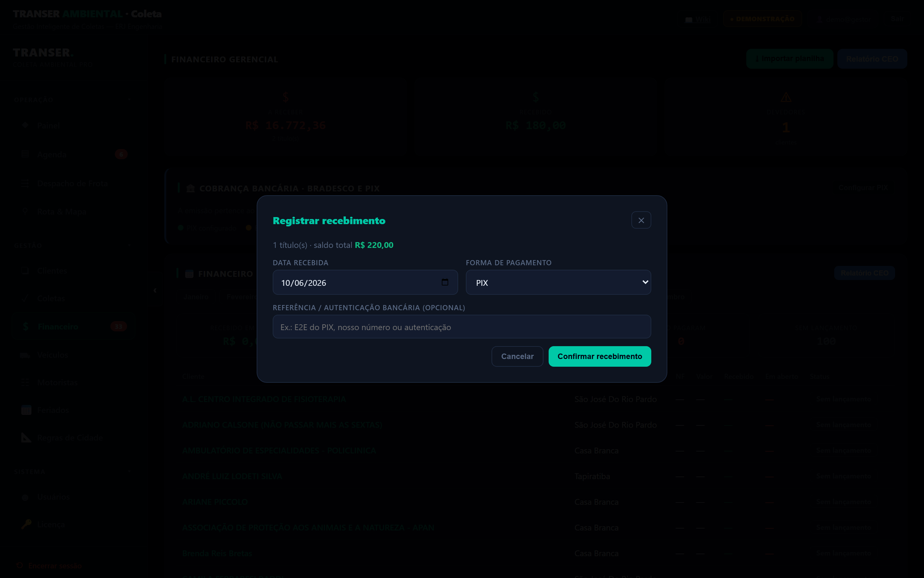Click the DEVEDORES warning triangle icon
The image size is (924, 578).
[785, 97]
